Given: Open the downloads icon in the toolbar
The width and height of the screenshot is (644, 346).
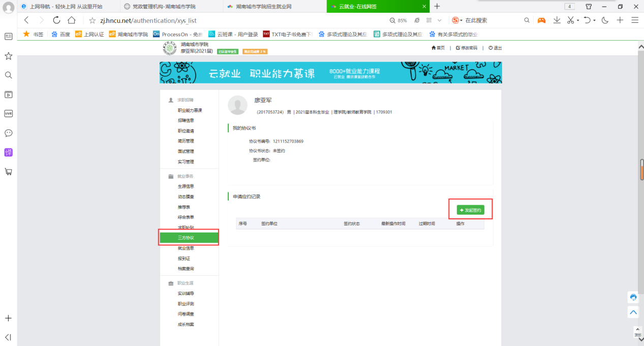Looking at the screenshot, I should pyautogui.click(x=557, y=20).
